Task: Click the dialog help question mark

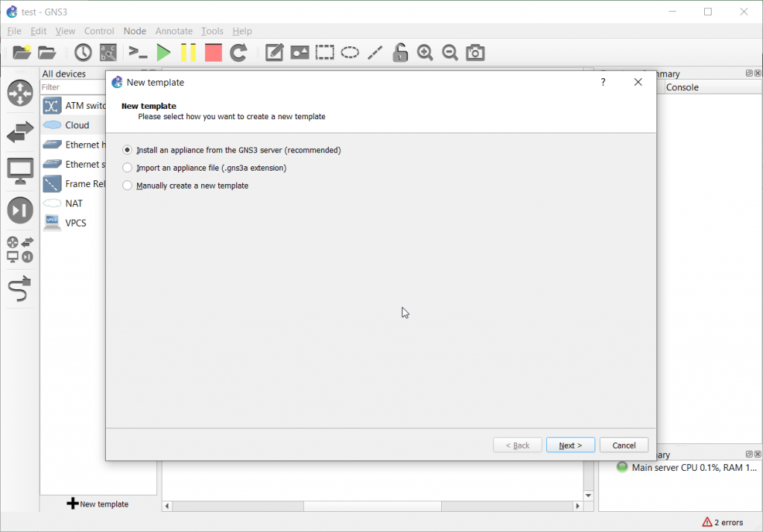Action: (603, 82)
